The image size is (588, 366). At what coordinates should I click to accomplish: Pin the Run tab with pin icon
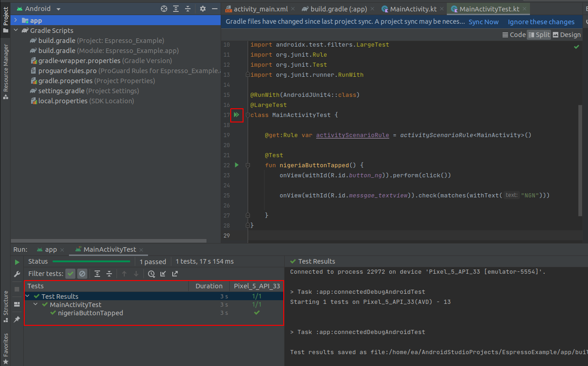pos(17,319)
